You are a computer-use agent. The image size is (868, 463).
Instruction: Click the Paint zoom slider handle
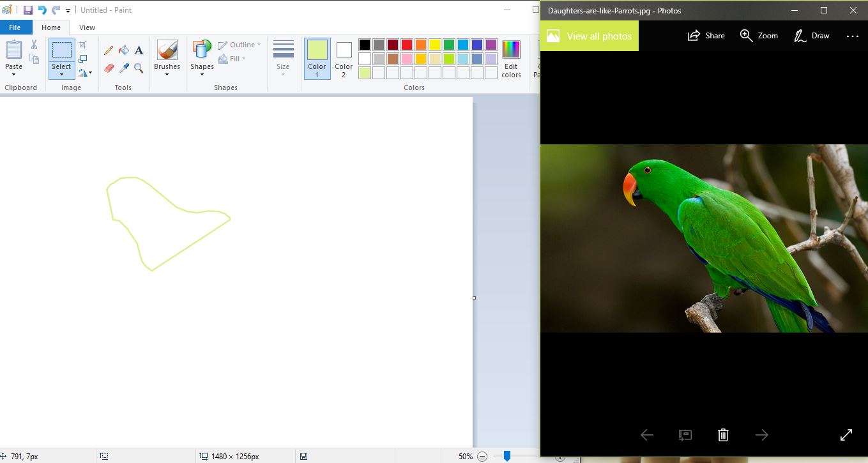pos(507,456)
